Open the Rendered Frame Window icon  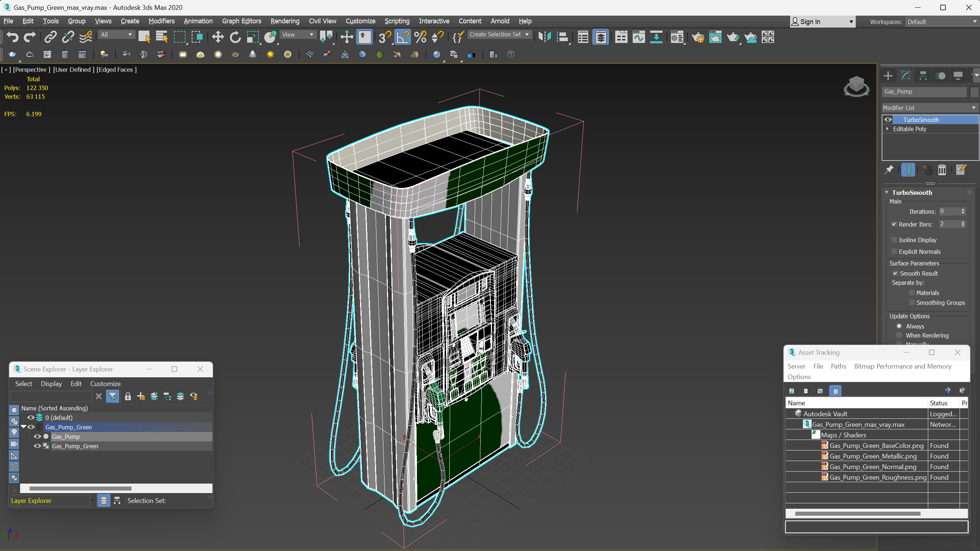pyautogui.click(x=715, y=37)
